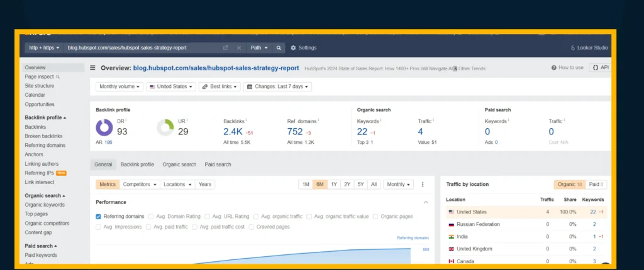Click the magnifier search button in URL bar

click(x=279, y=48)
